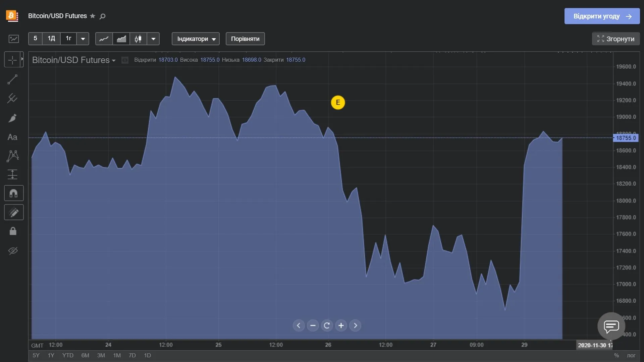Select the 1Y range
Image resolution: width=644 pixels, height=362 pixels.
[x=51, y=355]
